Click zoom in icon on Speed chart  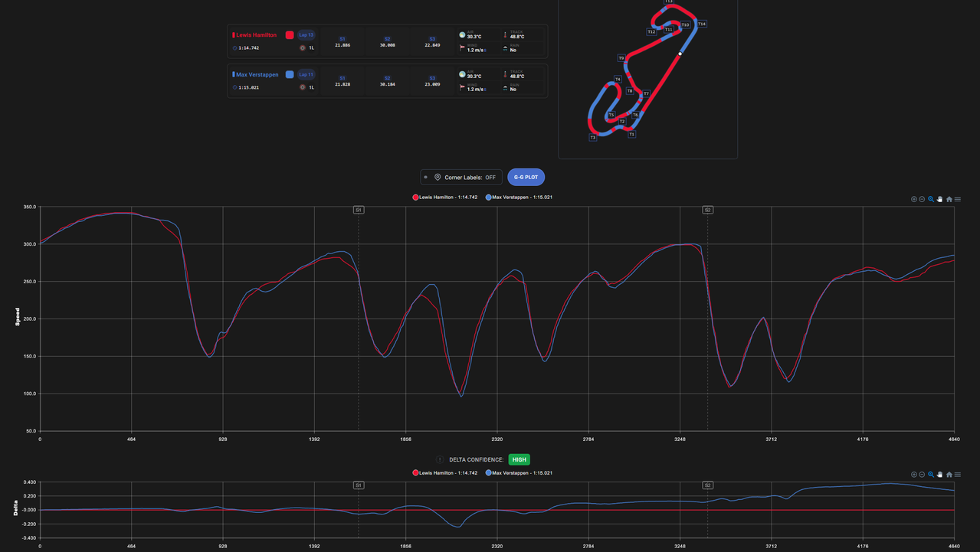pyautogui.click(x=913, y=199)
